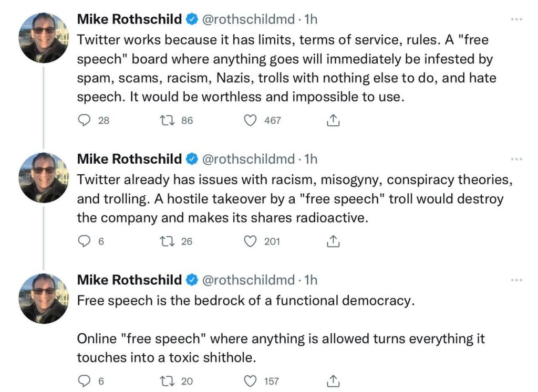Share the first tweet about terms of service
Image resolution: width=538 pixels, height=392 pixels.
pyautogui.click(x=333, y=121)
